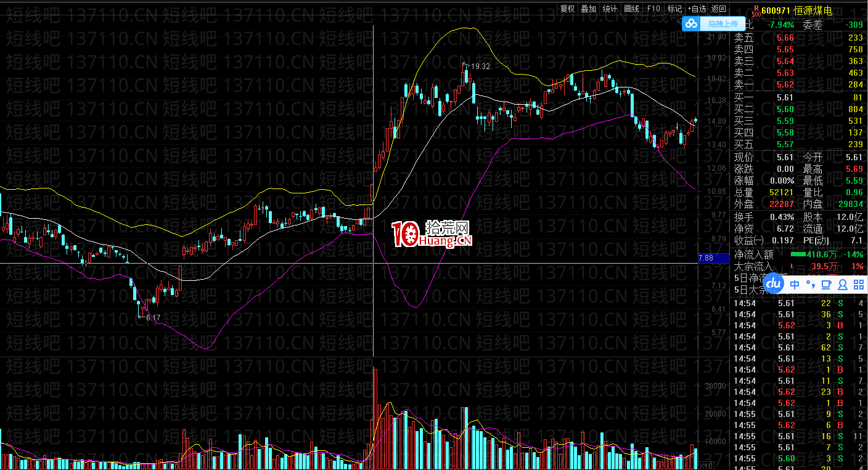Viewport: 868px width, 470px height.
Task: Click the 收益(一) value 0.197
Action: click(784, 240)
